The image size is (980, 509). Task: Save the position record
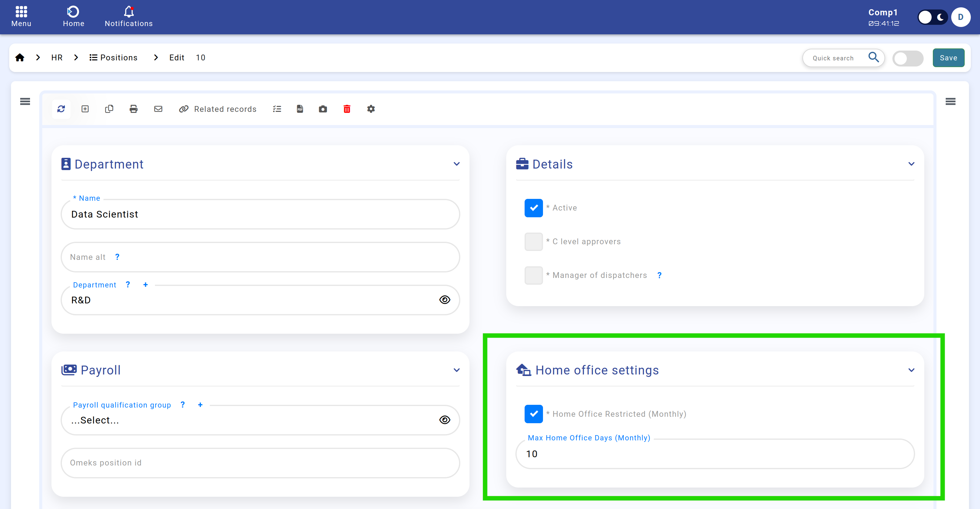948,58
